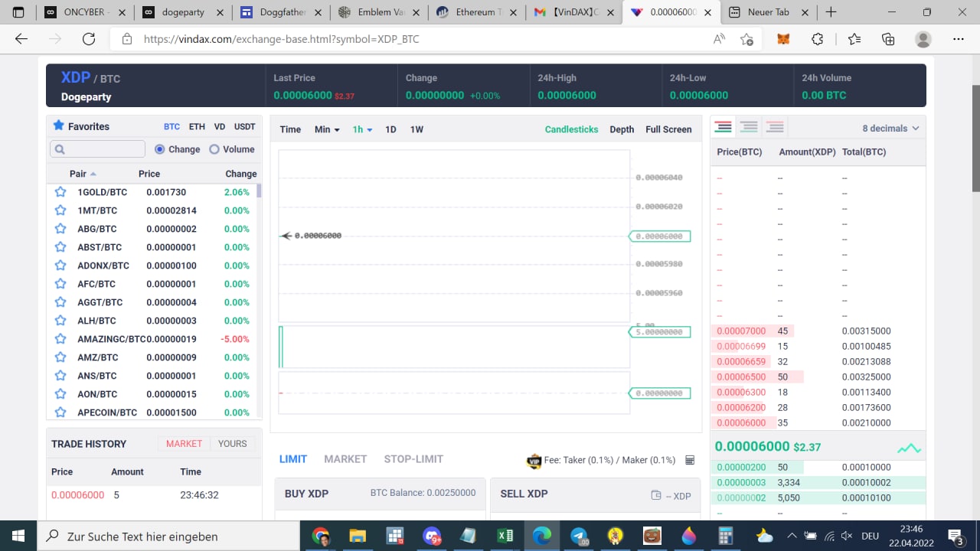Switch chart to Depth view

click(x=622, y=129)
